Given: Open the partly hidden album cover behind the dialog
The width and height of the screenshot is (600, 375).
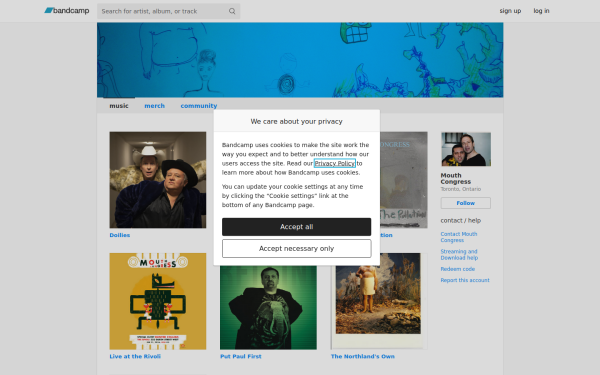Looking at the screenshot, I should click(404, 180).
